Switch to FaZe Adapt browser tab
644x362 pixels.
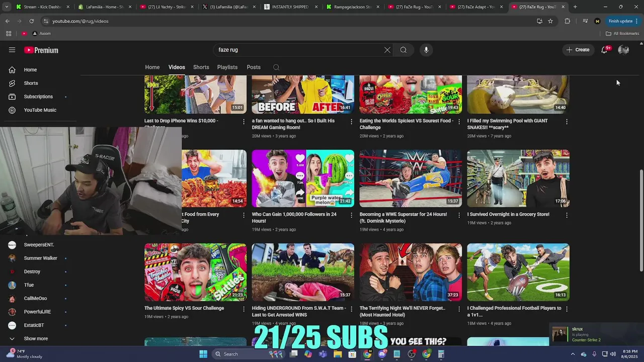[x=476, y=7]
